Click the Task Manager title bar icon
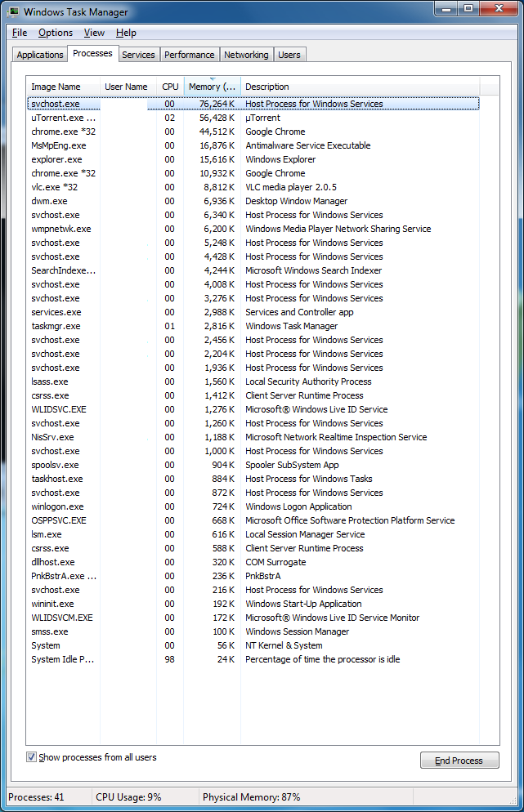524x812 pixels. (14, 11)
